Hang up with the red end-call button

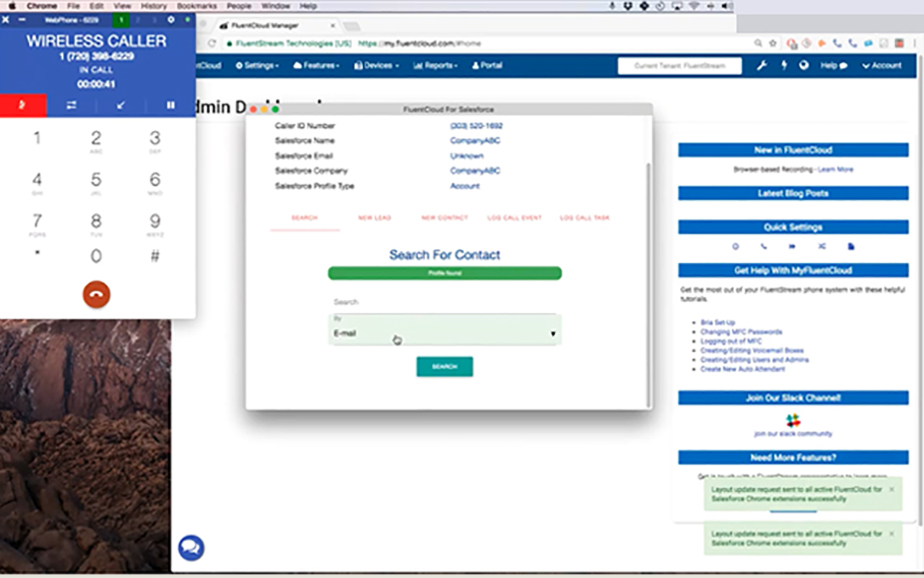96,294
